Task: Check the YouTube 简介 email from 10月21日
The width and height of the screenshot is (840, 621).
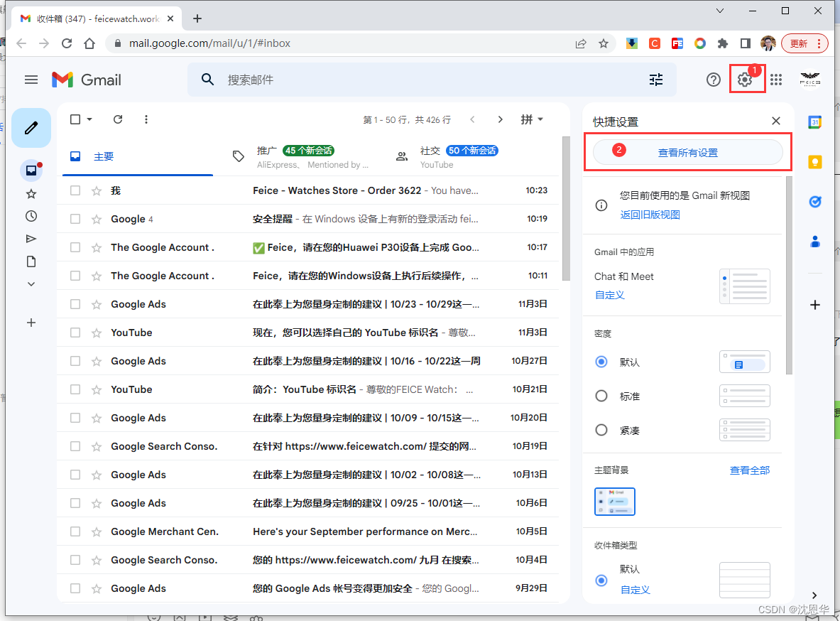Action: [x=75, y=389]
